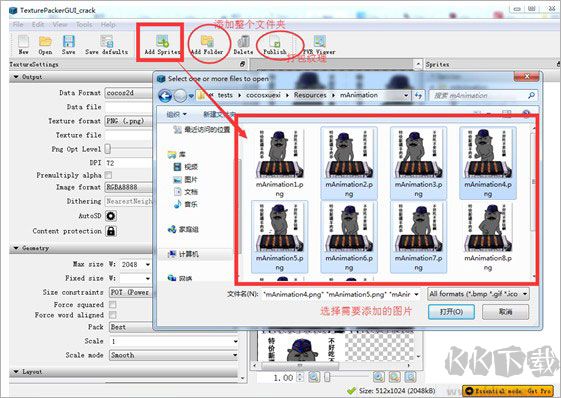Open the All formats file type dropdown
Image resolution: width=561 pixels, height=398 pixels.
tap(478, 294)
